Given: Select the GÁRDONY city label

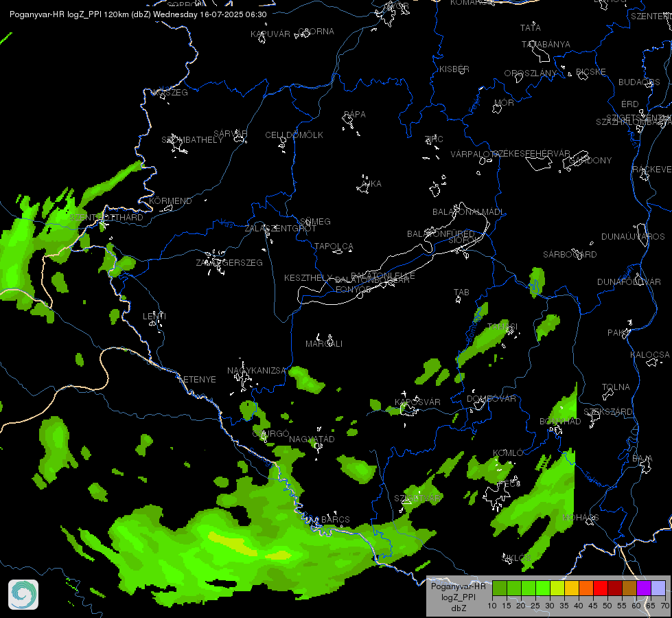Looking at the screenshot, I should [590, 161].
